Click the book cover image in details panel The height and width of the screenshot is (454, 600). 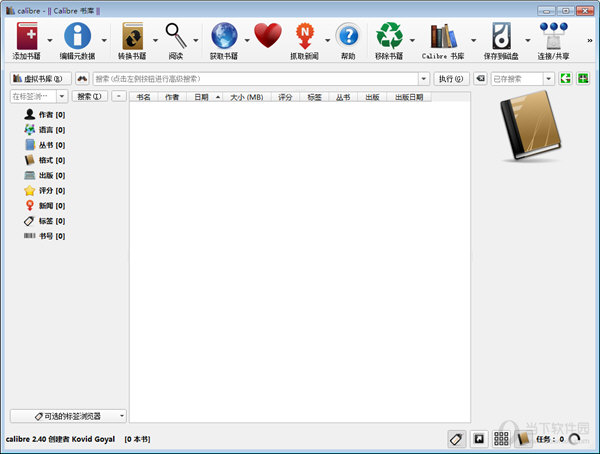click(531, 126)
